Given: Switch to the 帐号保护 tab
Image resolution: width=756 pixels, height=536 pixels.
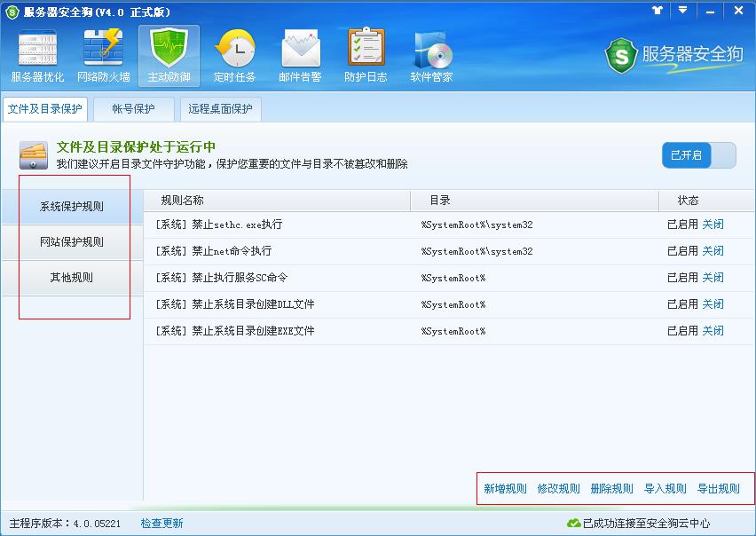Looking at the screenshot, I should pyautogui.click(x=133, y=109).
